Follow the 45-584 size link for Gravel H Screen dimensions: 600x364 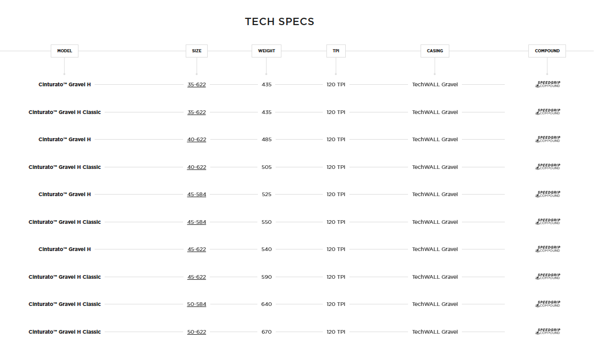(x=197, y=195)
